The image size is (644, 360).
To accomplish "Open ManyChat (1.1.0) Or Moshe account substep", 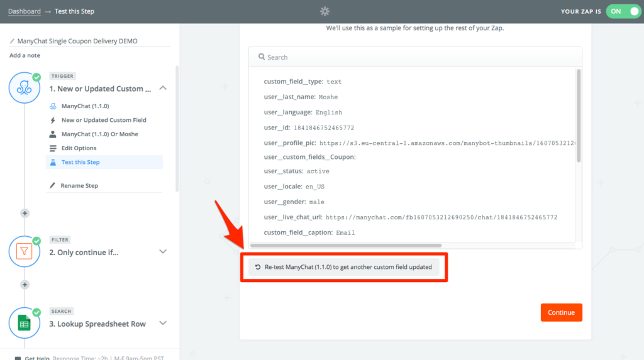I will pos(100,134).
